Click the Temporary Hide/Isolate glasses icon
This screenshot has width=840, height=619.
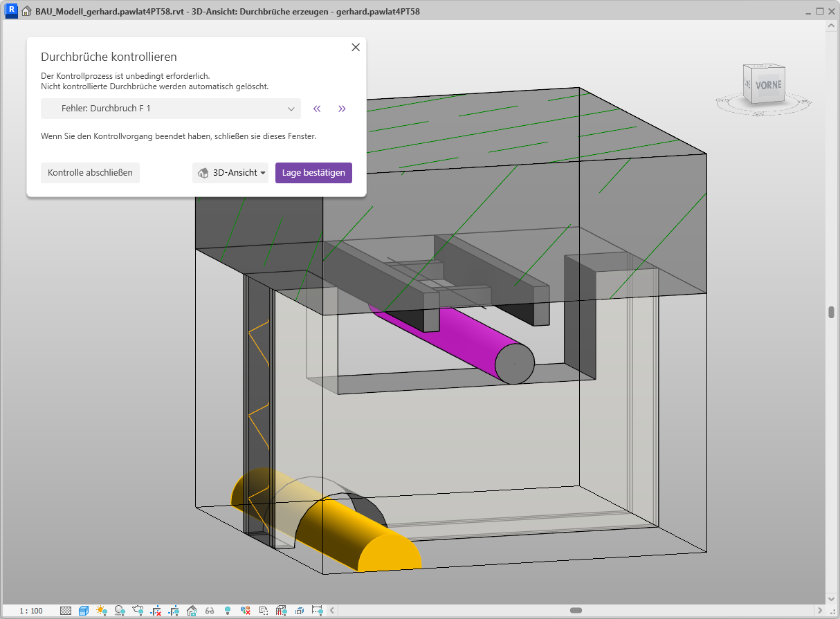[210, 611]
